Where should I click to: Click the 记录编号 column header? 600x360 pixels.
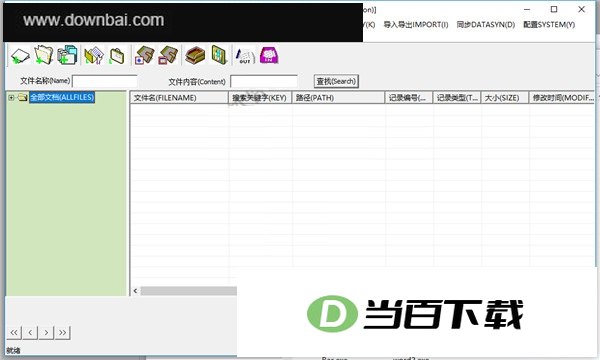coord(409,98)
